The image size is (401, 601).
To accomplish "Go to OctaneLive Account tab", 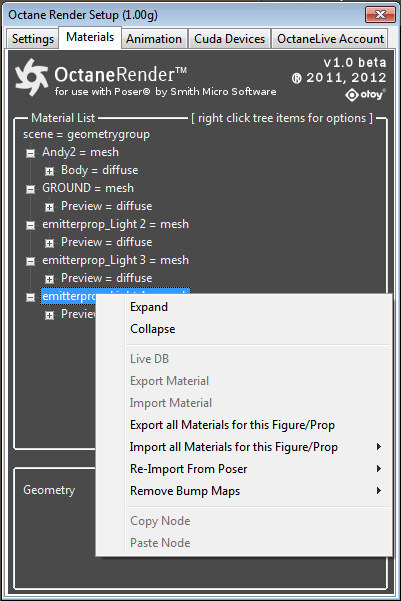I will pyautogui.click(x=330, y=39).
